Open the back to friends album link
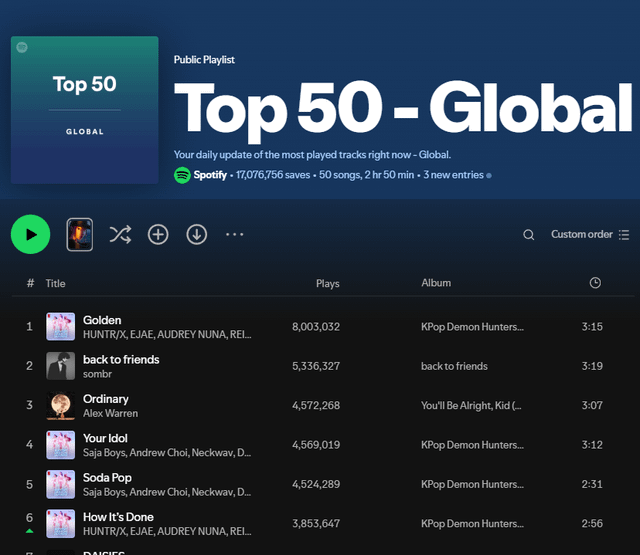The height and width of the screenshot is (555, 640). [454, 366]
